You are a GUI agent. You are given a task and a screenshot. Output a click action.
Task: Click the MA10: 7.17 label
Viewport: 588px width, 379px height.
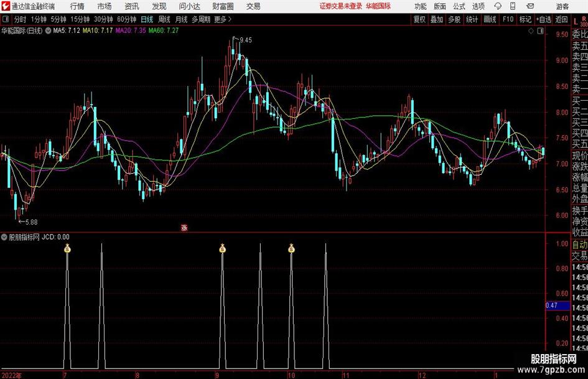coord(98,30)
